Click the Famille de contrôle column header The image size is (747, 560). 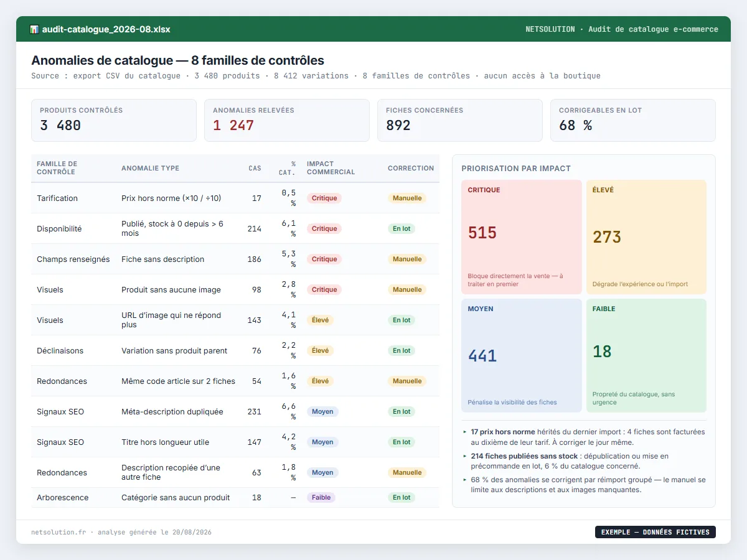click(x=57, y=168)
